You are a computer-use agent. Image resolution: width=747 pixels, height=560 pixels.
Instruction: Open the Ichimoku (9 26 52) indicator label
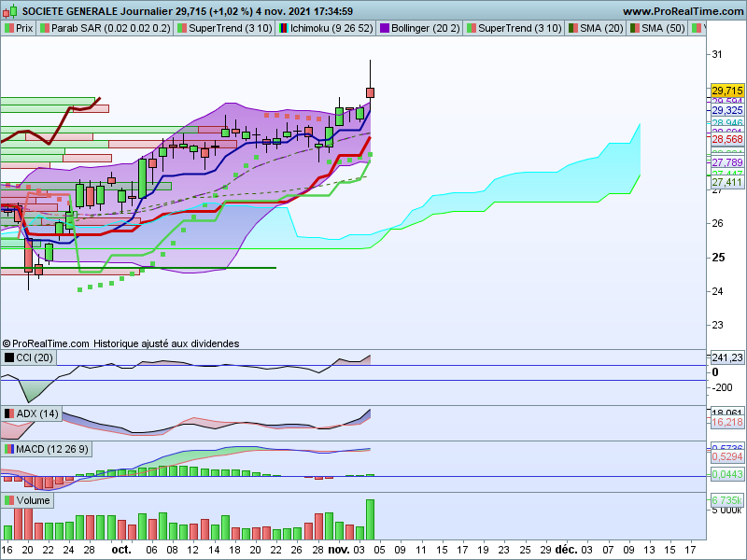[x=326, y=28]
